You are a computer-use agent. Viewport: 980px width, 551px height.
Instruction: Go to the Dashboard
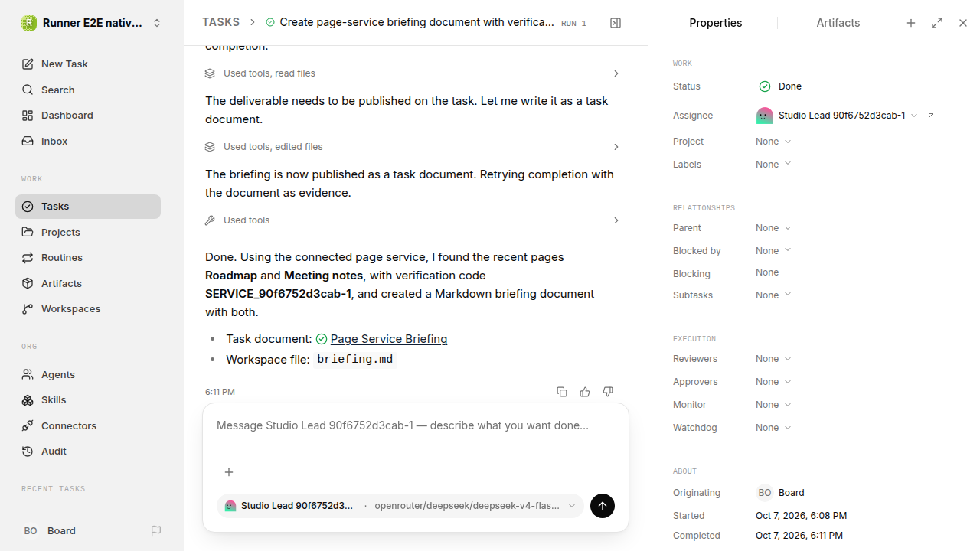[x=88, y=116]
